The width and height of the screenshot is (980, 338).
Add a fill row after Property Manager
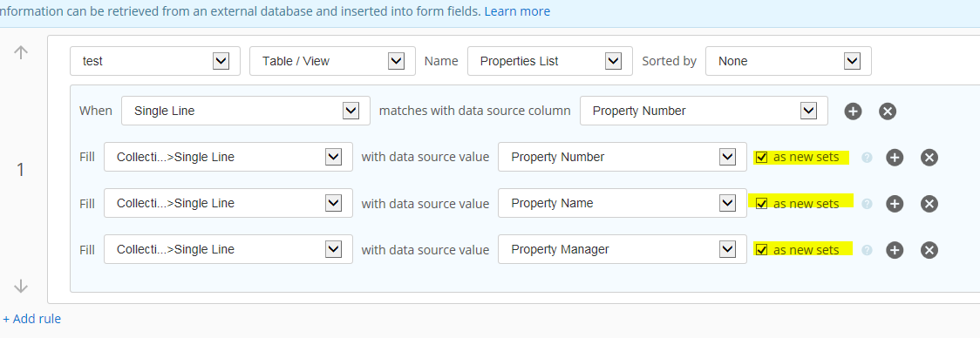pyautogui.click(x=895, y=250)
